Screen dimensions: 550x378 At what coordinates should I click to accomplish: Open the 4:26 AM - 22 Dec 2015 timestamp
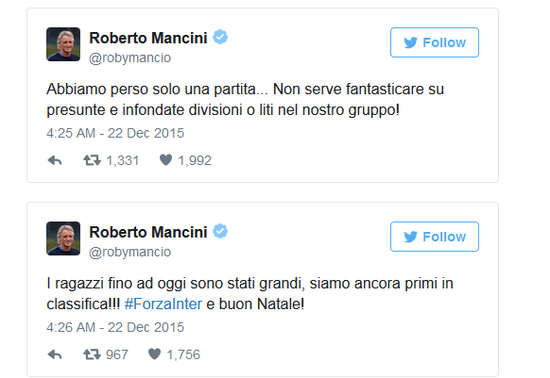[x=115, y=328]
